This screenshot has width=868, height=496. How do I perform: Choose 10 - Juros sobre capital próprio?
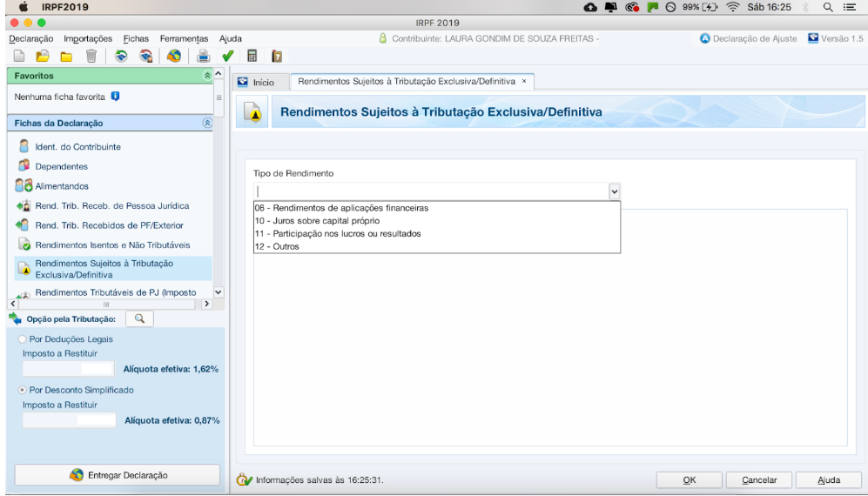[x=437, y=221]
